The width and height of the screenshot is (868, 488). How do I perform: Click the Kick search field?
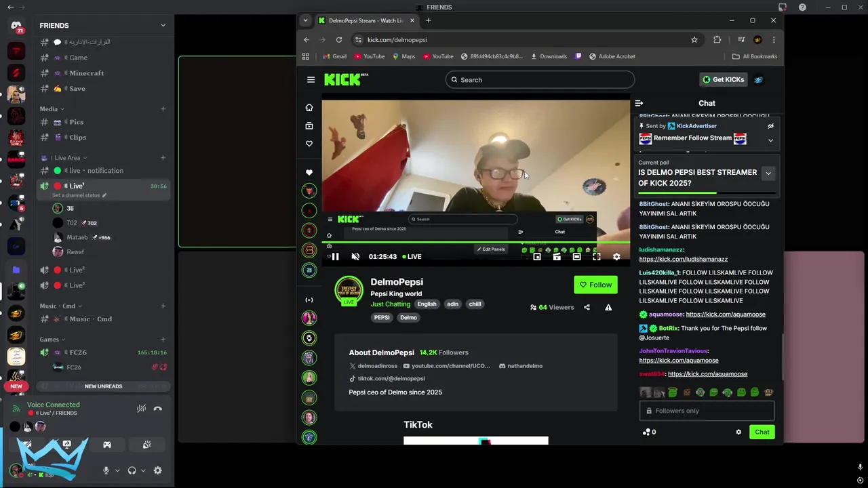coord(540,80)
